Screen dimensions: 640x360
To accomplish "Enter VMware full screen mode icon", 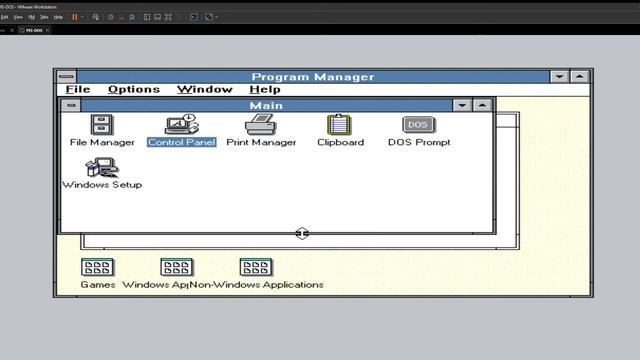I will (168, 17).
